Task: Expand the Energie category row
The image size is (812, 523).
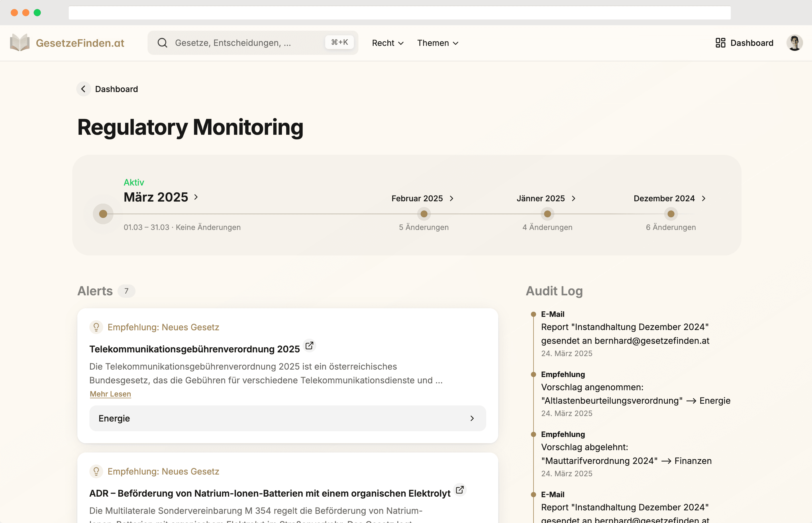Action: (x=287, y=418)
